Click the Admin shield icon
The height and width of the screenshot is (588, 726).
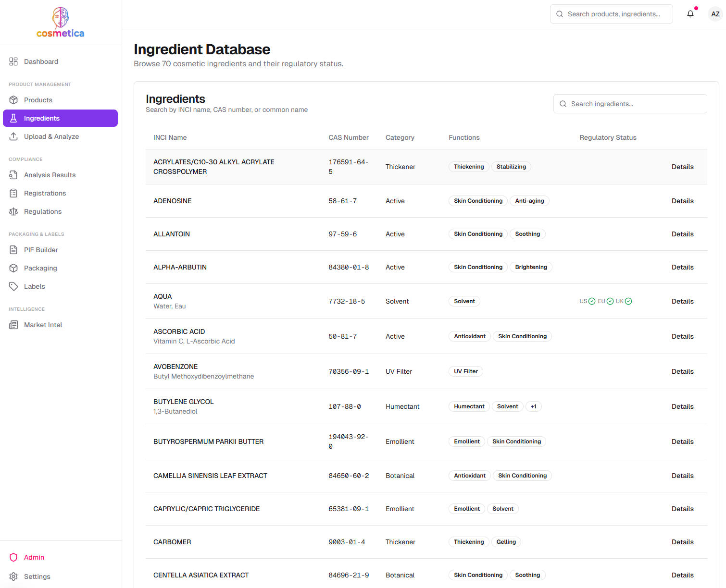coord(13,557)
